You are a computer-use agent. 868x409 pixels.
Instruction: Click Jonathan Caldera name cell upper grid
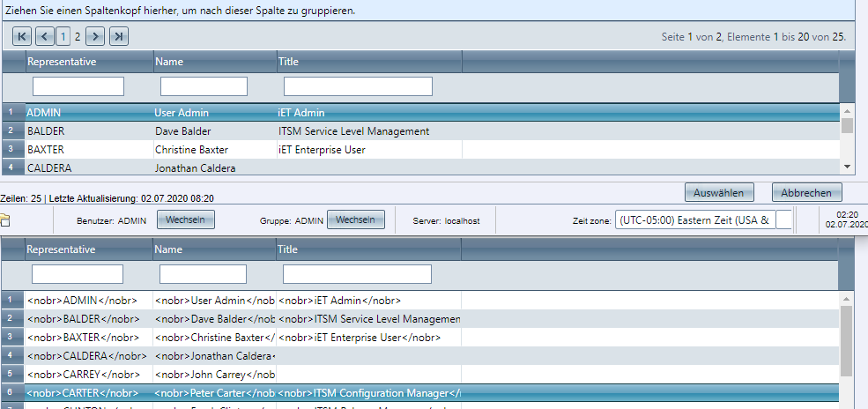click(215, 167)
